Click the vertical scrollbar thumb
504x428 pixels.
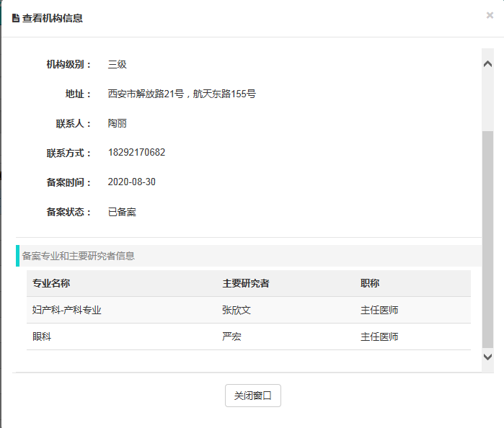coord(487,238)
